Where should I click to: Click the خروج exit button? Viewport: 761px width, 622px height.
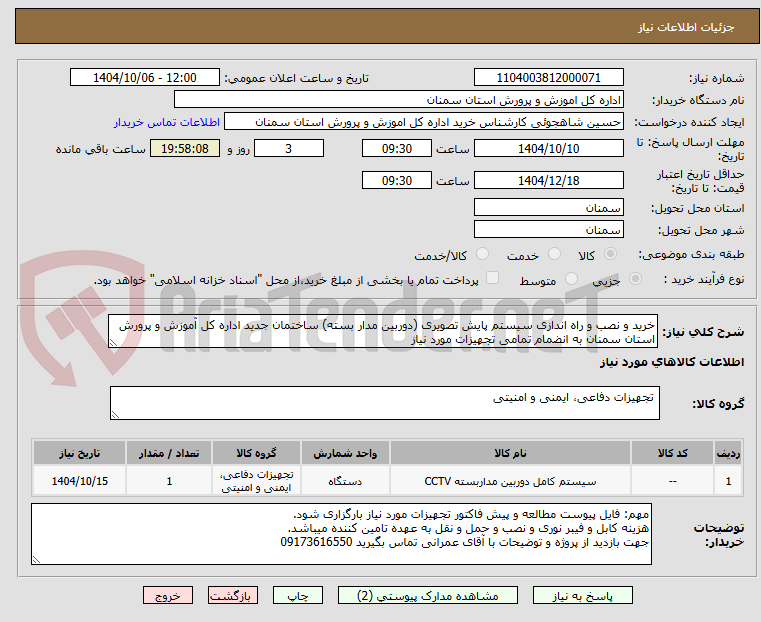pyautogui.click(x=168, y=595)
